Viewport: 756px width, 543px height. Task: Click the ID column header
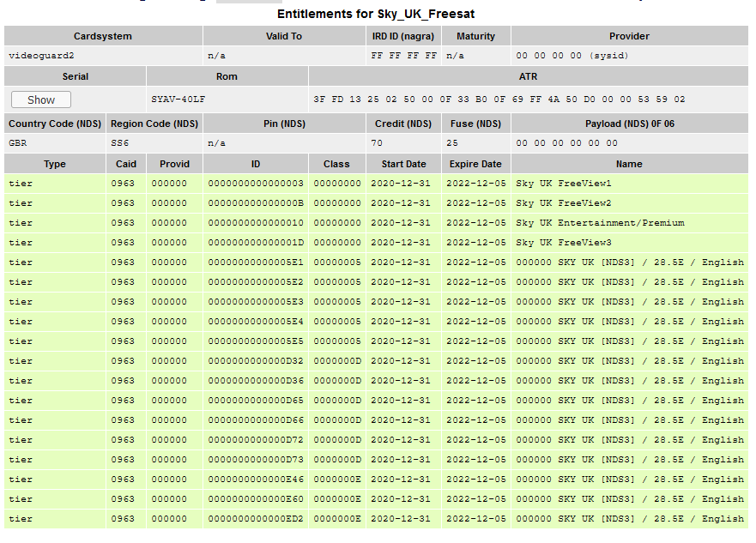[256, 165]
